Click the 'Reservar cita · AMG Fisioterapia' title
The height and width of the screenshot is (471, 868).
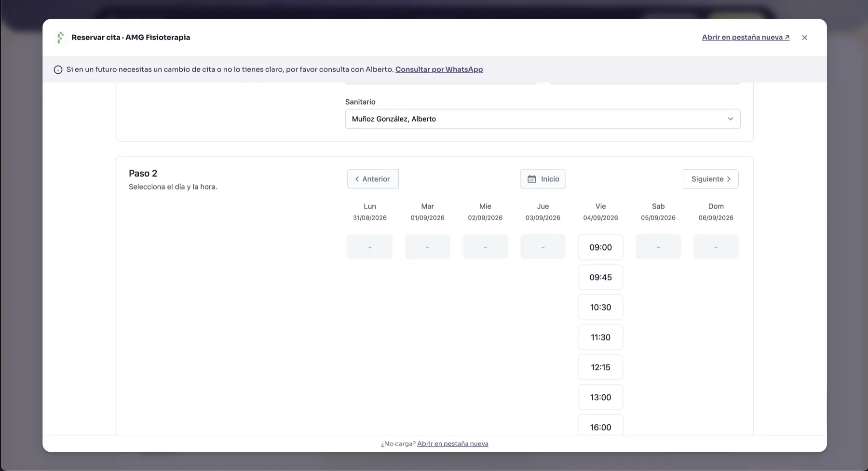point(131,38)
